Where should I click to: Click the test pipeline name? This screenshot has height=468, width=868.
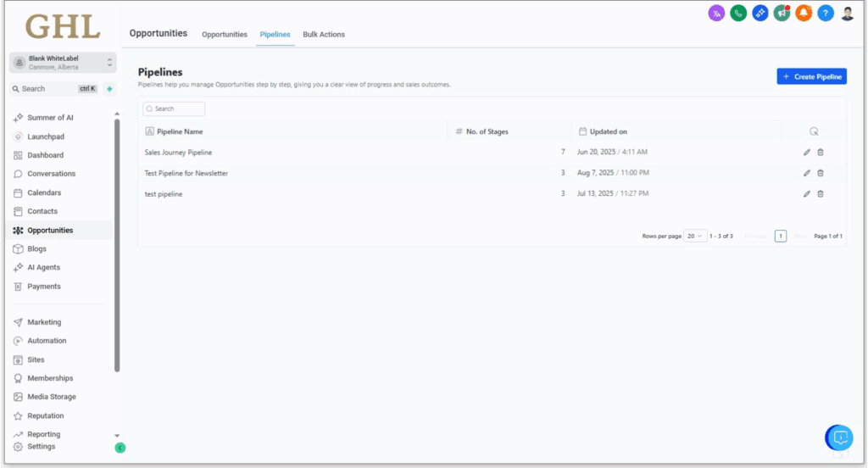tap(164, 194)
